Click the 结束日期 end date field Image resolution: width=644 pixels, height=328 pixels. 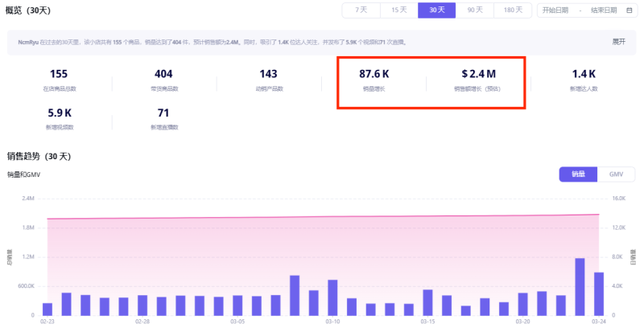click(604, 10)
